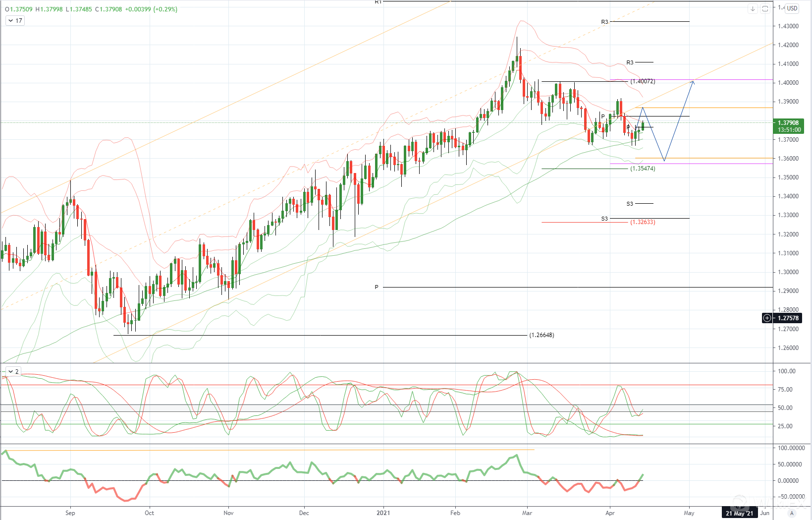Toggle auto scale with the A button
The image size is (812, 520).
click(x=792, y=513)
